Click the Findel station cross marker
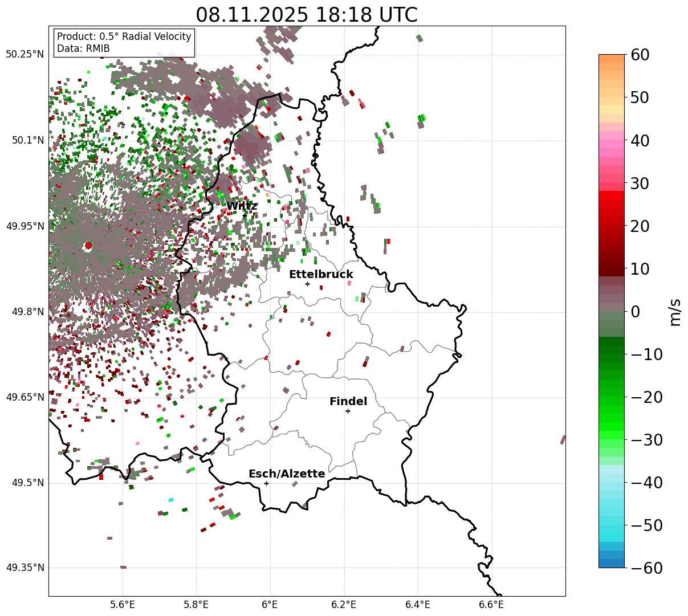This screenshot has width=688, height=616. tap(348, 411)
